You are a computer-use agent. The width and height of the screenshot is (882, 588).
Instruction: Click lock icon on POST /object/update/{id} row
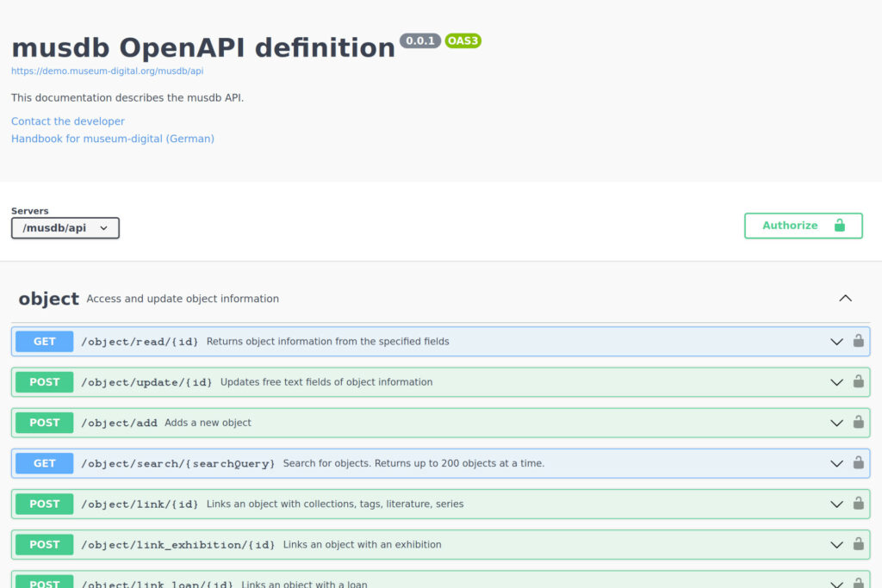[858, 381]
